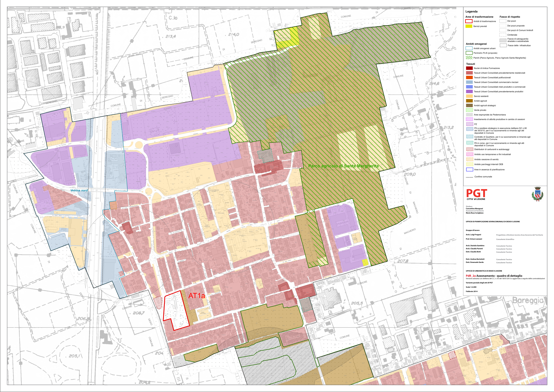Click the 213,4 elevation mark
The height and width of the screenshot is (392, 554).
[x=171, y=36]
